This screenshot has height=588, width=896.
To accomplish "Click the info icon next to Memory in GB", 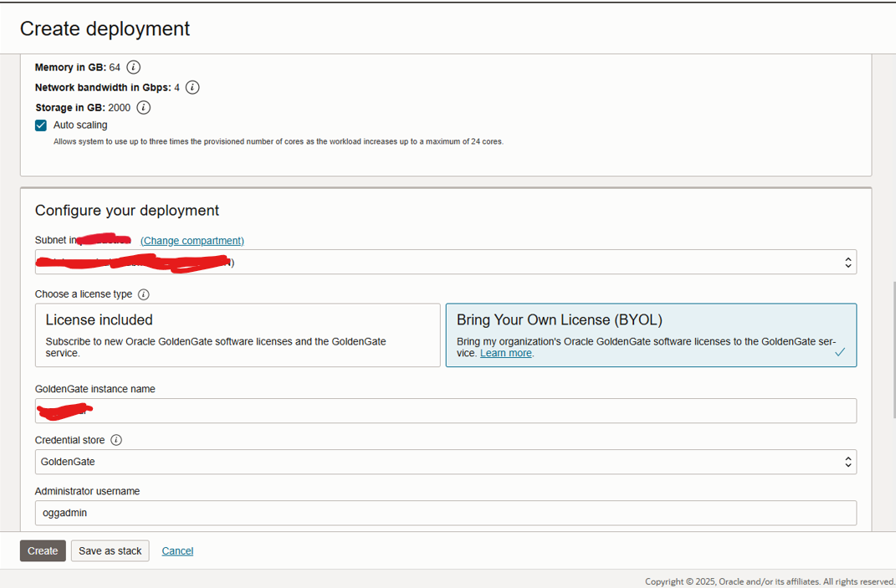I will (x=133, y=68).
